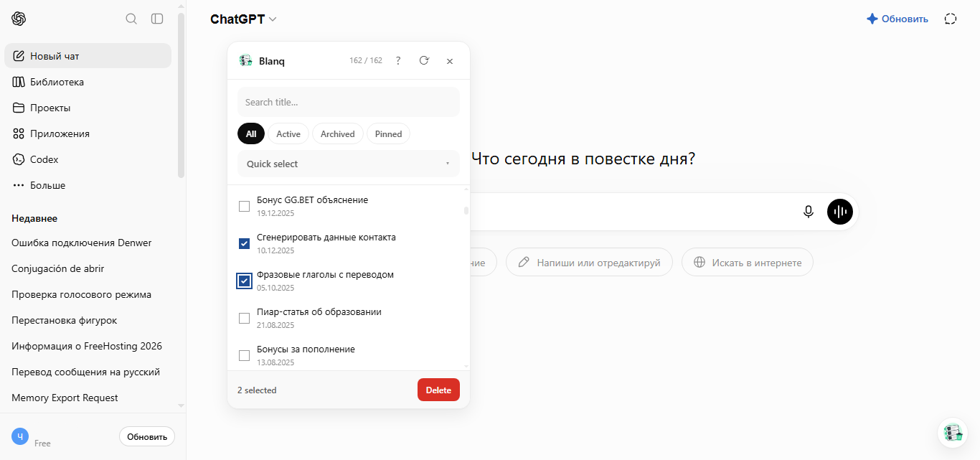Open the ChatGPT model dropdown
Image resolution: width=980 pixels, height=460 pixels.
pyautogui.click(x=243, y=19)
